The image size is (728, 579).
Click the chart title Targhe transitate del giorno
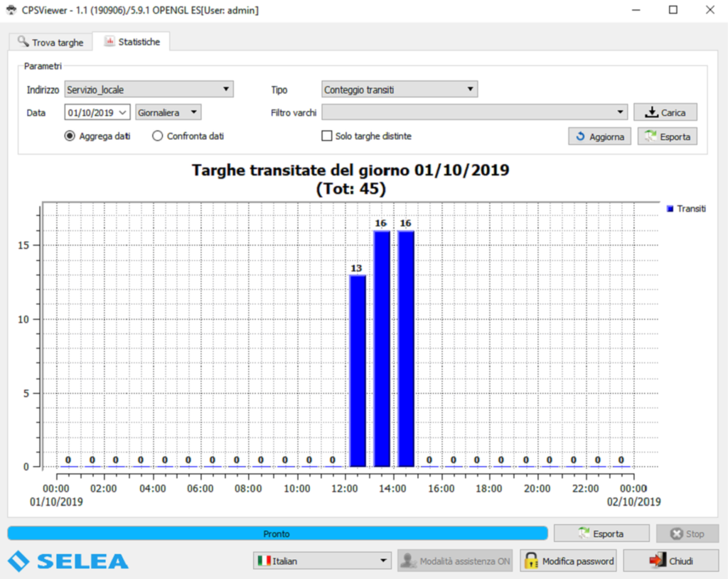coord(350,171)
